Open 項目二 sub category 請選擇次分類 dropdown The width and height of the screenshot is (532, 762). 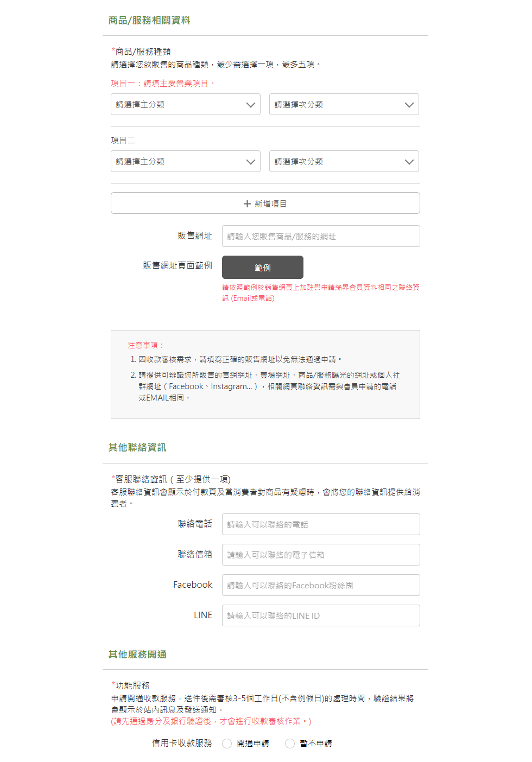pos(344,161)
